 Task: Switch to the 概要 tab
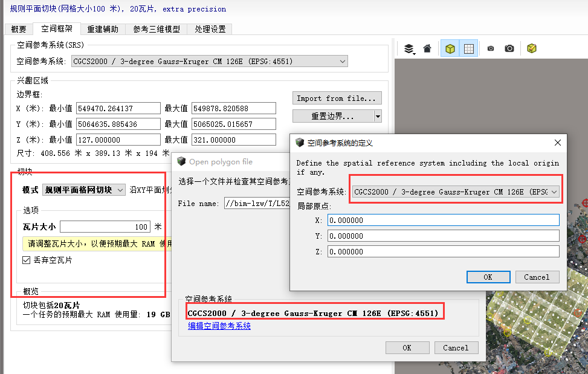click(x=19, y=29)
